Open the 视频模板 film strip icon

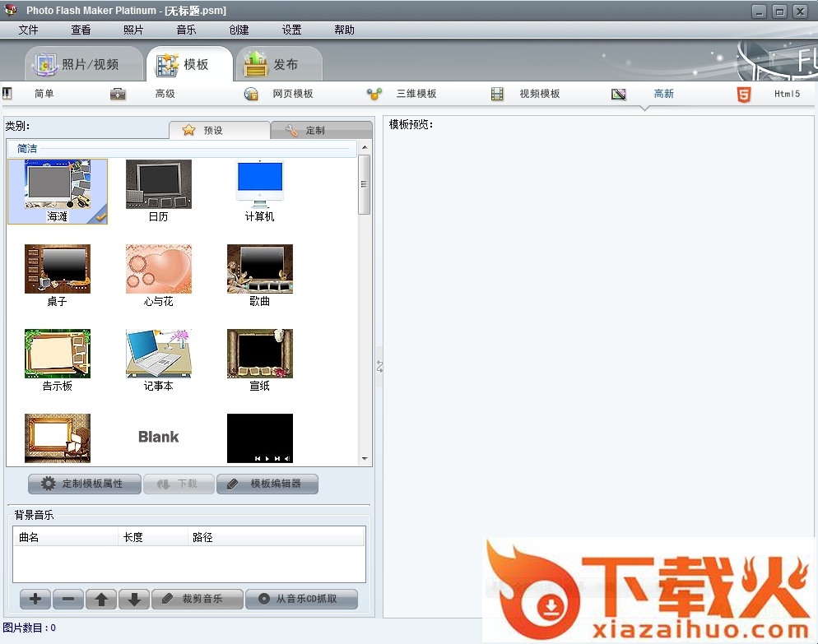click(x=497, y=94)
